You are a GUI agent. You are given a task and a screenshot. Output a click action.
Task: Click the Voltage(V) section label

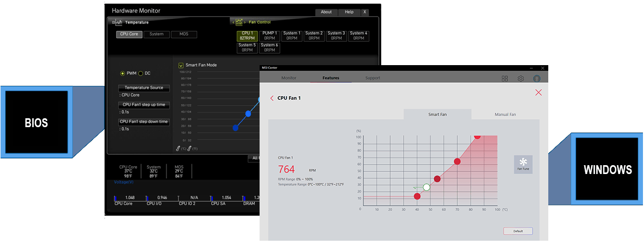[x=123, y=182]
